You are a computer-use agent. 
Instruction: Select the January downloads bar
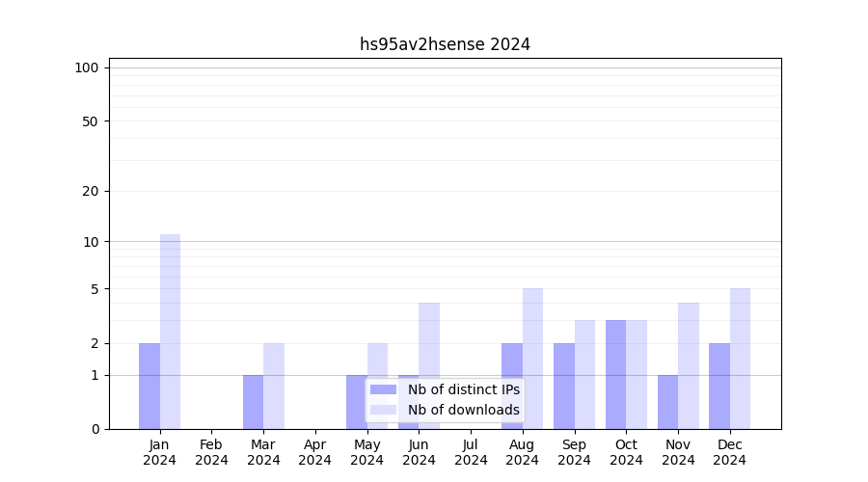tap(171, 331)
